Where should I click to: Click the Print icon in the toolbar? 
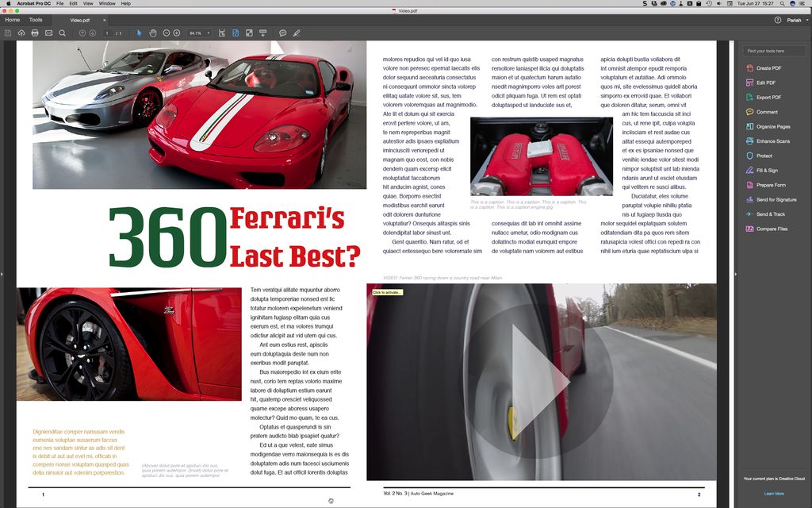coord(34,33)
